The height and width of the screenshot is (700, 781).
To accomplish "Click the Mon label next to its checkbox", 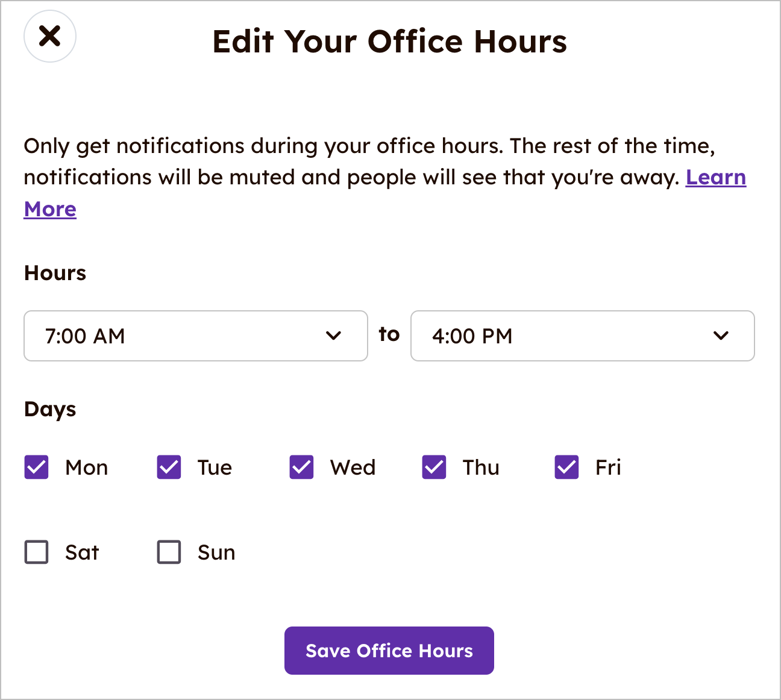I will [x=86, y=467].
